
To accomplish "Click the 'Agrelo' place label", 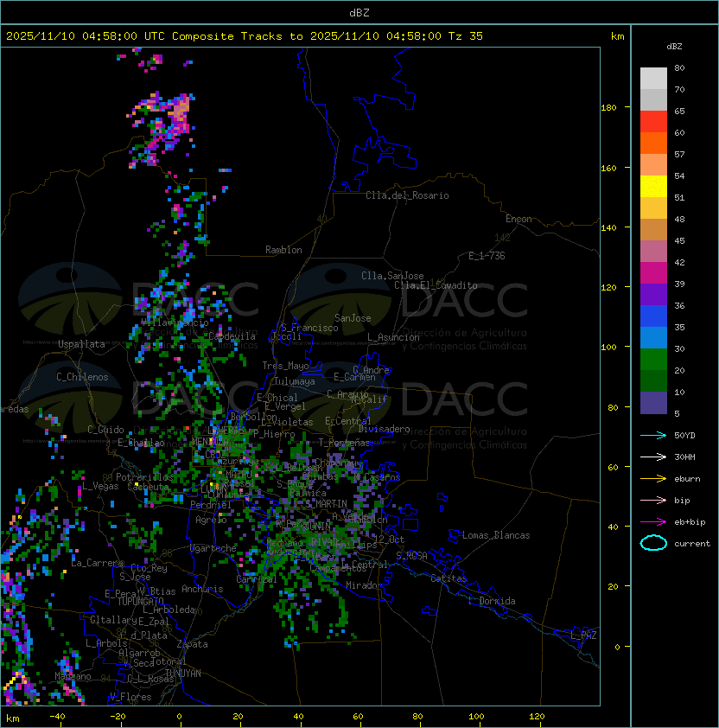I will [x=211, y=520].
